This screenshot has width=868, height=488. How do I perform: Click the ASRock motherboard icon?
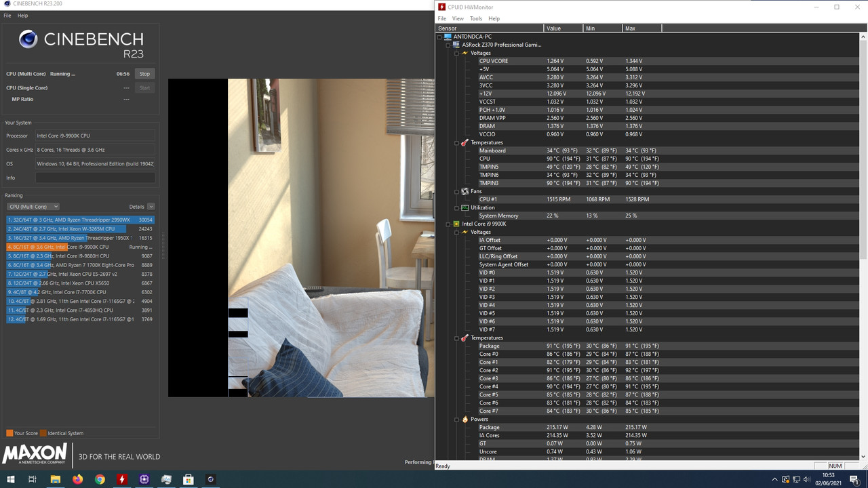[456, 45]
